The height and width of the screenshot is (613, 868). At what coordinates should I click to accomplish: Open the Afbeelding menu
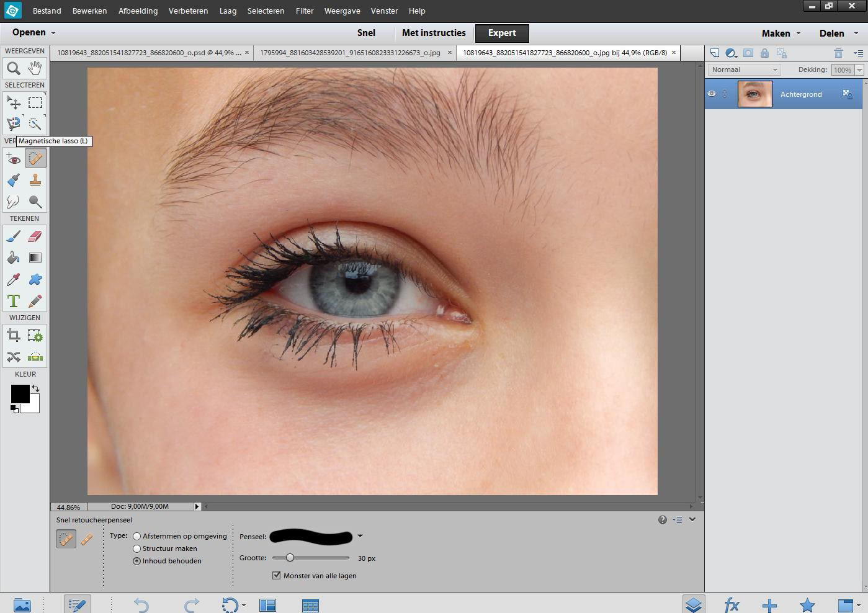tap(138, 11)
